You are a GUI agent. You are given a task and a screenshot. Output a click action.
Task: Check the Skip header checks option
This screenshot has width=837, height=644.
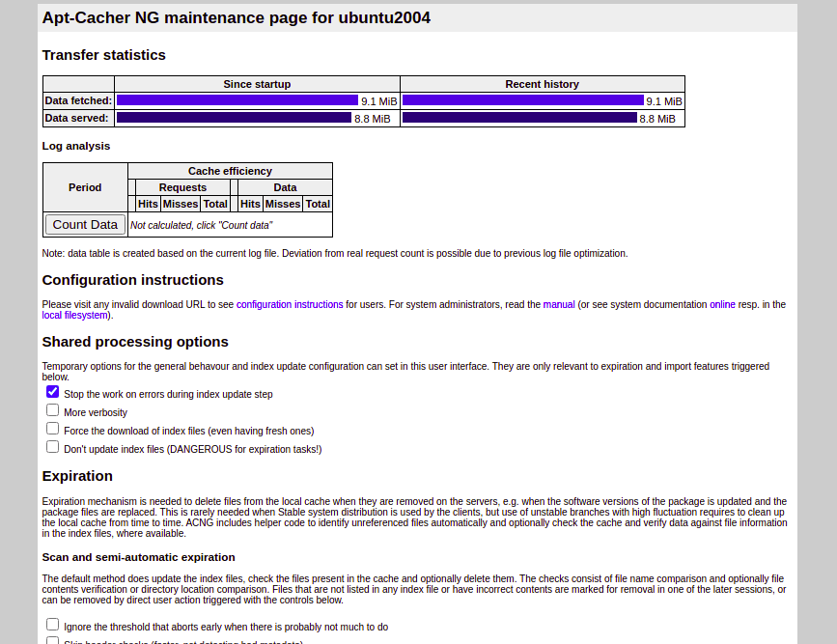(52, 640)
